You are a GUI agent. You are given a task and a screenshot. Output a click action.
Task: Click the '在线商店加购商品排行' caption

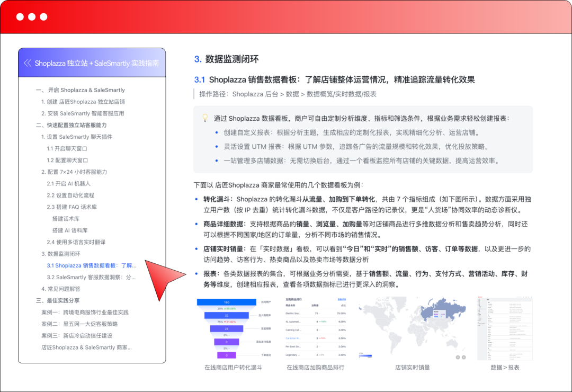click(316, 367)
